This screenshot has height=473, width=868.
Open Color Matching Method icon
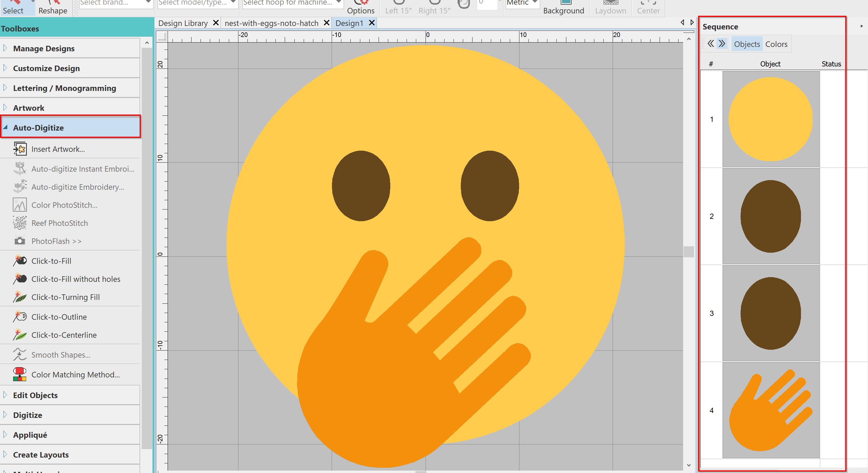point(20,374)
